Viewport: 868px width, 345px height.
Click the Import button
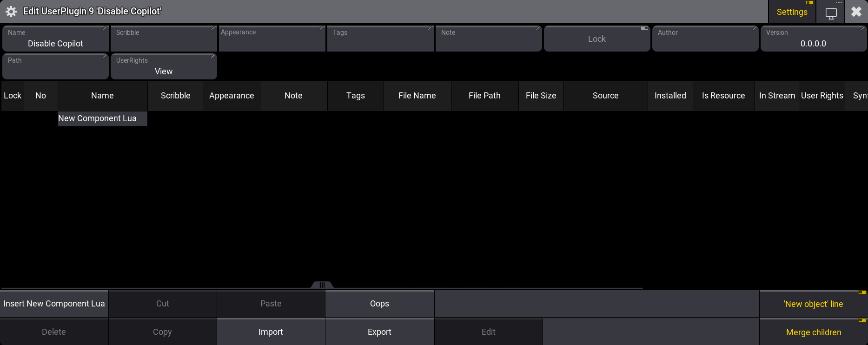(271, 332)
